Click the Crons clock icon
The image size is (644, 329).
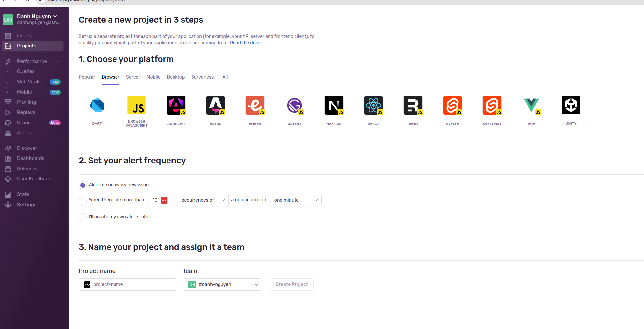tap(8, 123)
